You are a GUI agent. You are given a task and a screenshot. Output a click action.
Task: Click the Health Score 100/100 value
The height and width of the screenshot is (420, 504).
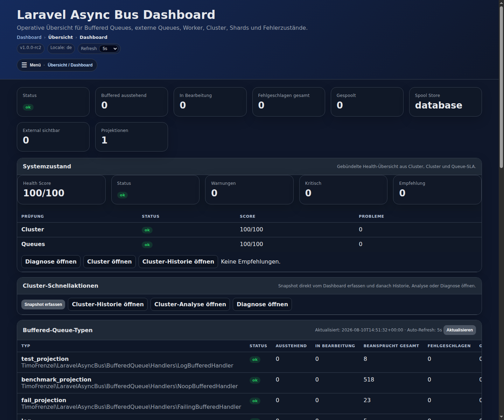pos(44,193)
